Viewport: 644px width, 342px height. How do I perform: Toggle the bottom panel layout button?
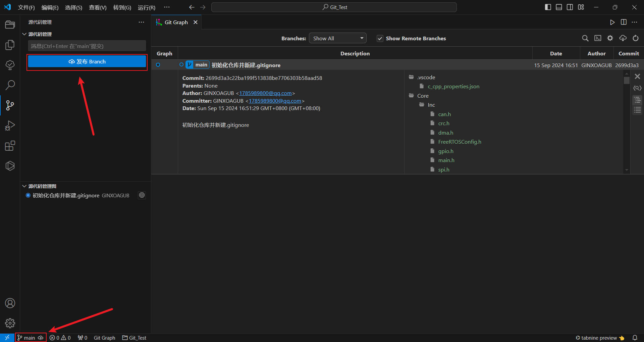[x=559, y=7]
